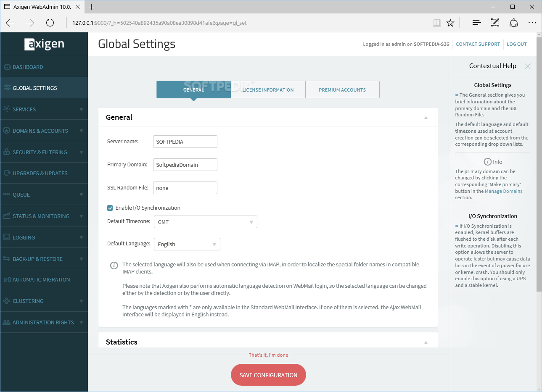Image resolution: width=542 pixels, height=392 pixels.
Task: Expand the Clustering submenu arrow
Action: (81, 301)
